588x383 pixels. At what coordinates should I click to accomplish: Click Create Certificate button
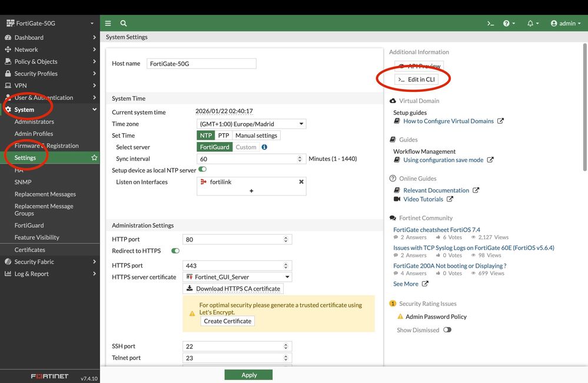point(228,321)
